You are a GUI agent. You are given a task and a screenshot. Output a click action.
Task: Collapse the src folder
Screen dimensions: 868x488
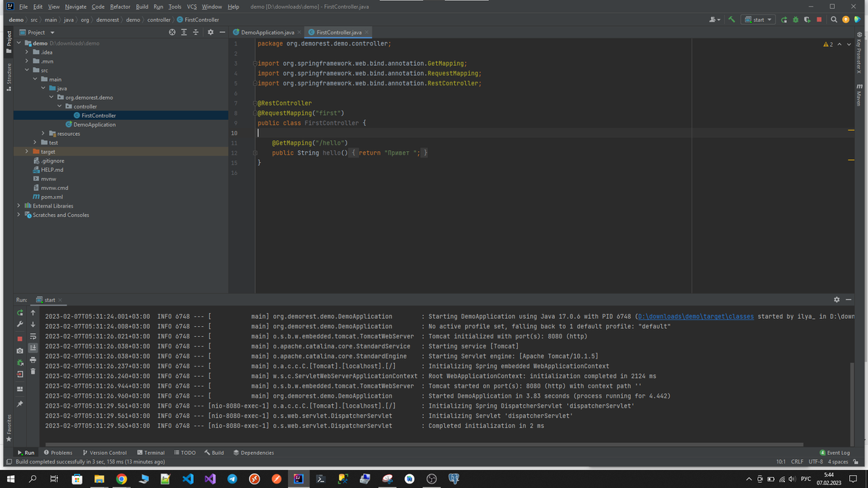pos(27,70)
